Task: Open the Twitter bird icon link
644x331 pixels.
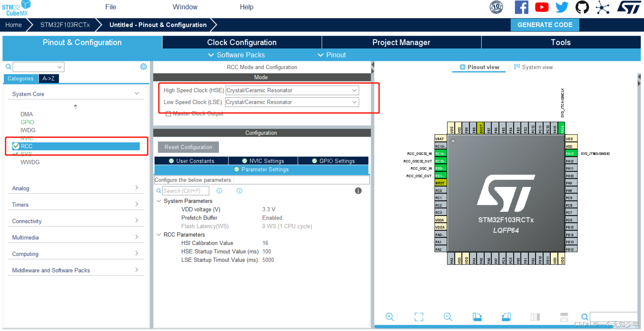Action: (x=562, y=7)
